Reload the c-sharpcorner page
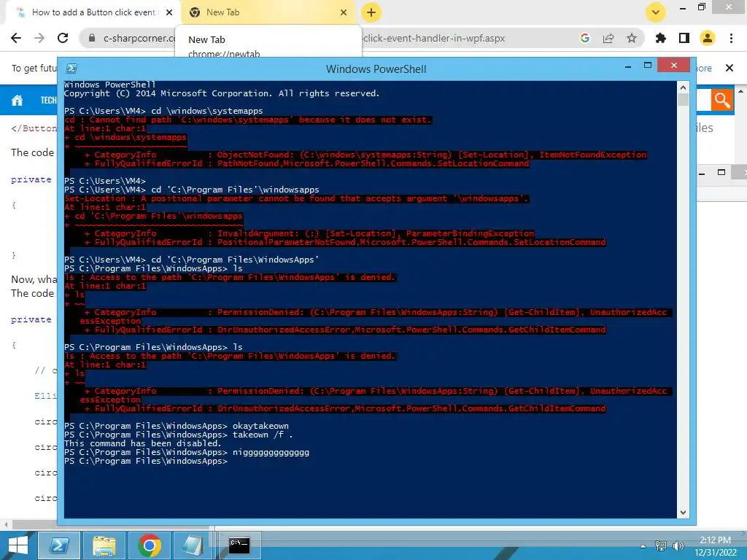 (63, 38)
